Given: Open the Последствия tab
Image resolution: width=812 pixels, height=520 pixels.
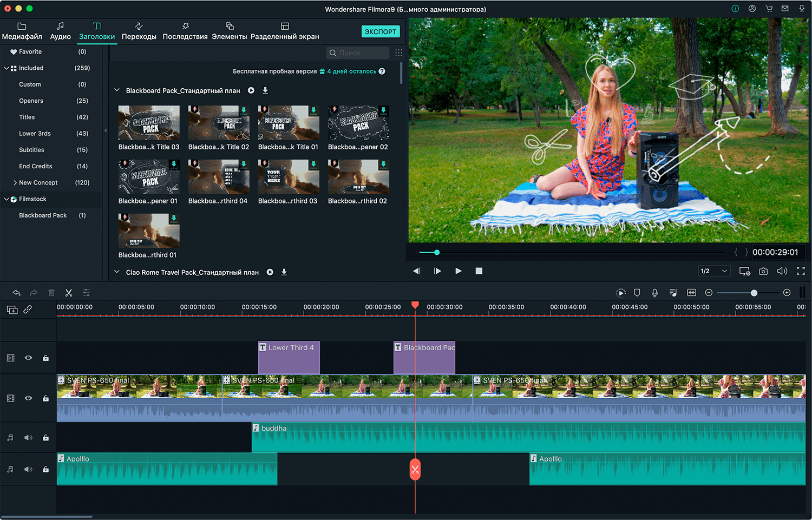Looking at the screenshot, I should [x=185, y=31].
